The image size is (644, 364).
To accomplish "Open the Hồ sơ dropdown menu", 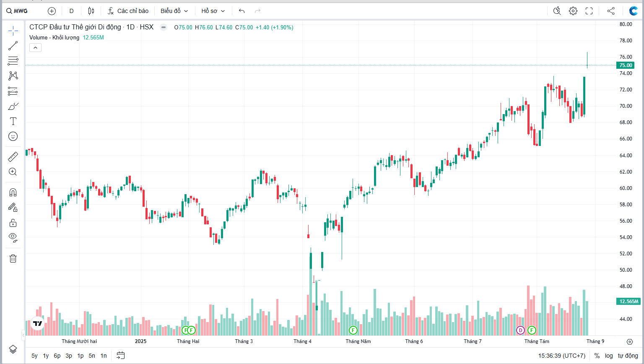I will coord(213,11).
